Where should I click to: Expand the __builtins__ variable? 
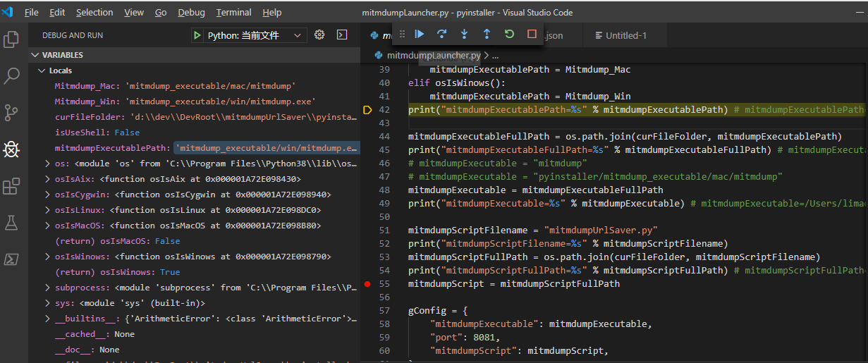47,319
